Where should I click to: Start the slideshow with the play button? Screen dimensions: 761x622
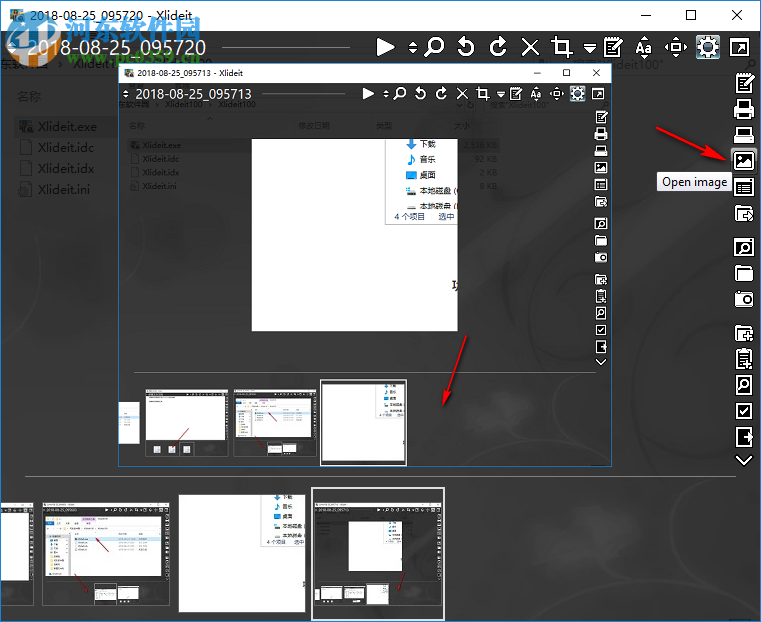[x=385, y=47]
